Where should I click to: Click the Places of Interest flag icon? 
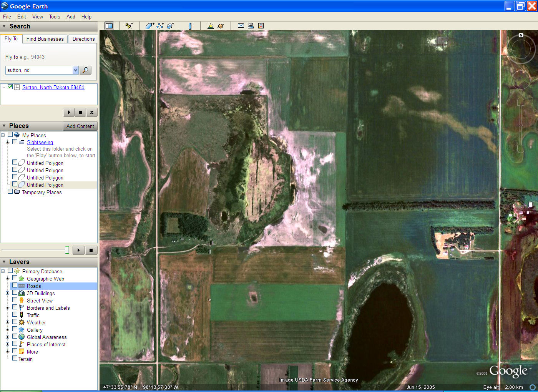tap(22, 344)
